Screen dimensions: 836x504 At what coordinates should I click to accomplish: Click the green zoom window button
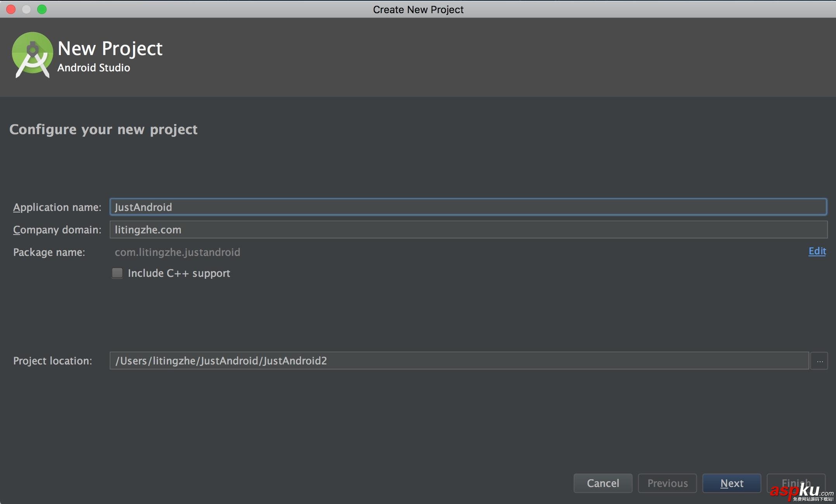42,9
